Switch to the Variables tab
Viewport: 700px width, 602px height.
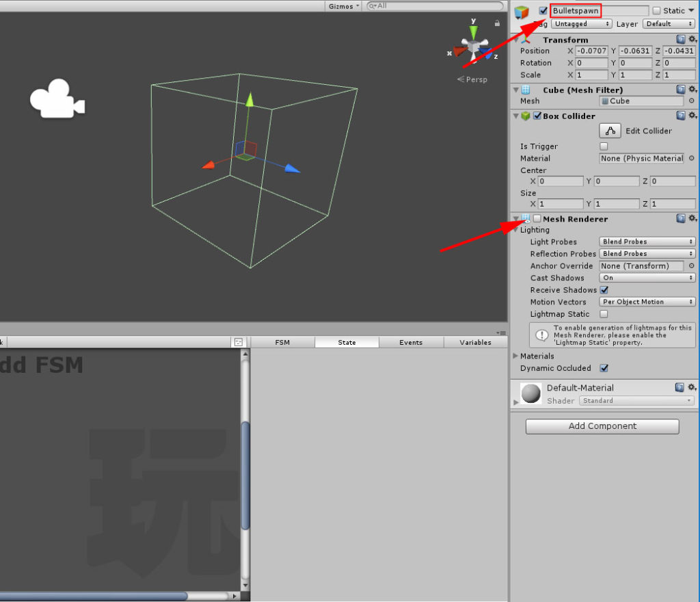(x=476, y=342)
